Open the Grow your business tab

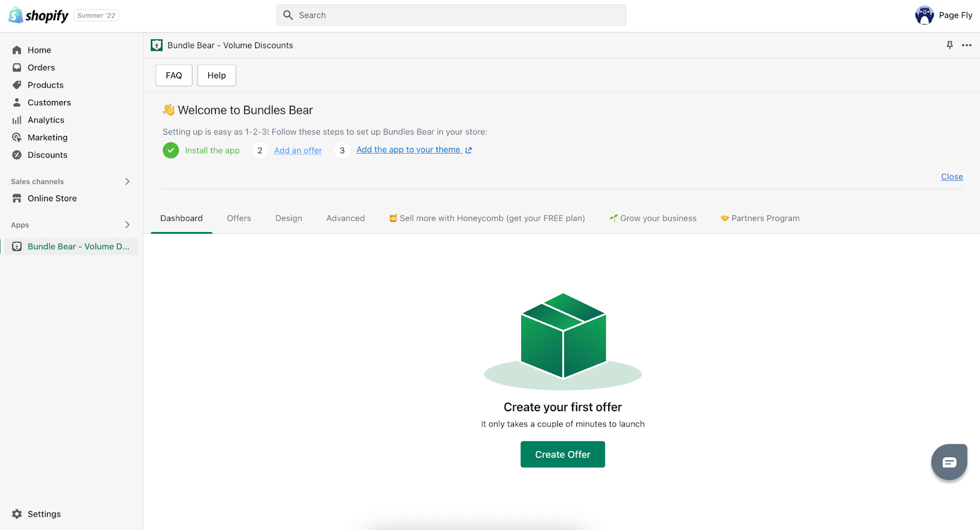[x=653, y=218]
